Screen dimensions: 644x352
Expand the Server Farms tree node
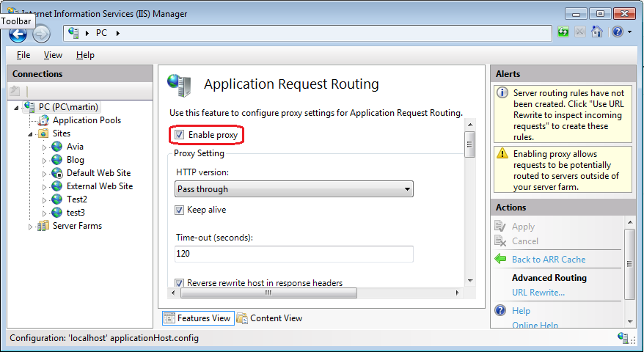coord(31,227)
